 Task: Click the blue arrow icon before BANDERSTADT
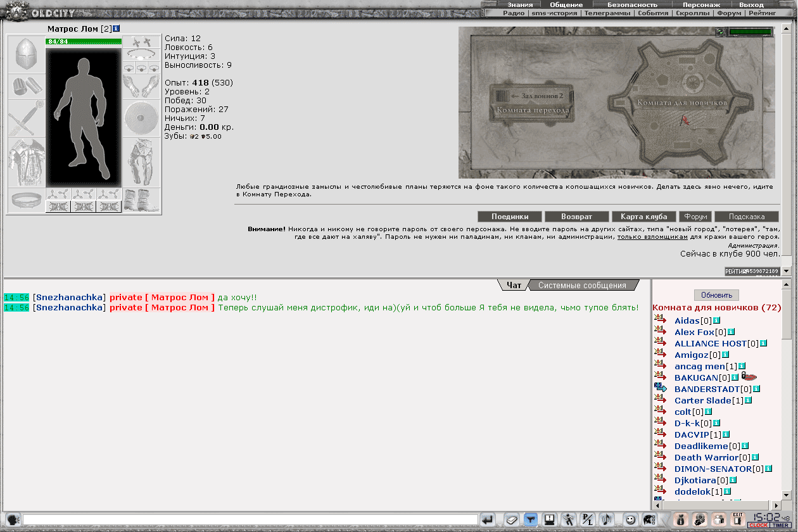[661, 388]
